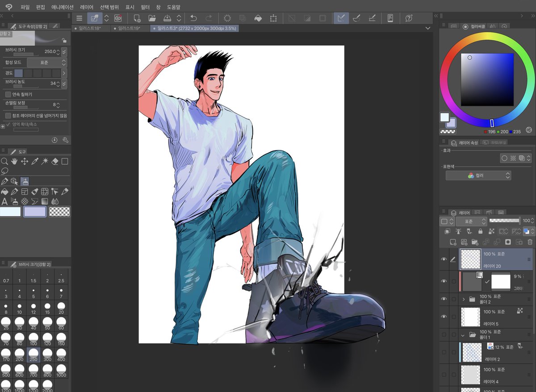Click the Open file folder icon

[x=152, y=18]
